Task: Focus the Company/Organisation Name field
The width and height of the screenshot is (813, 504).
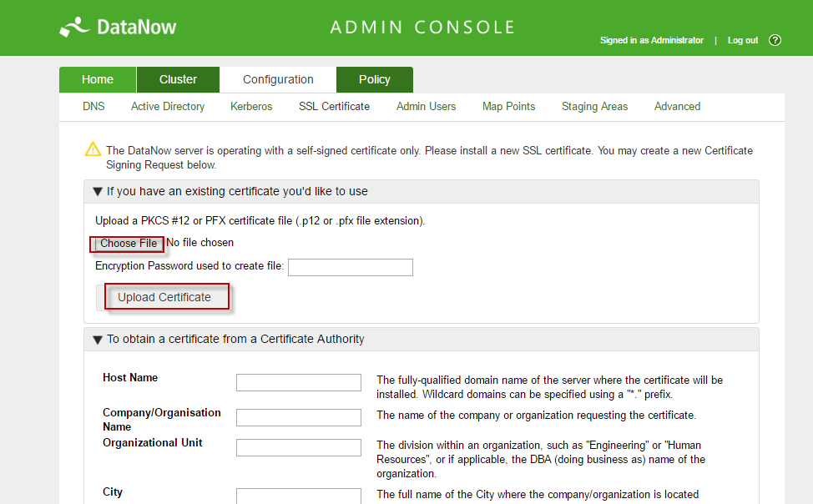Action: pyautogui.click(x=299, y=417)
